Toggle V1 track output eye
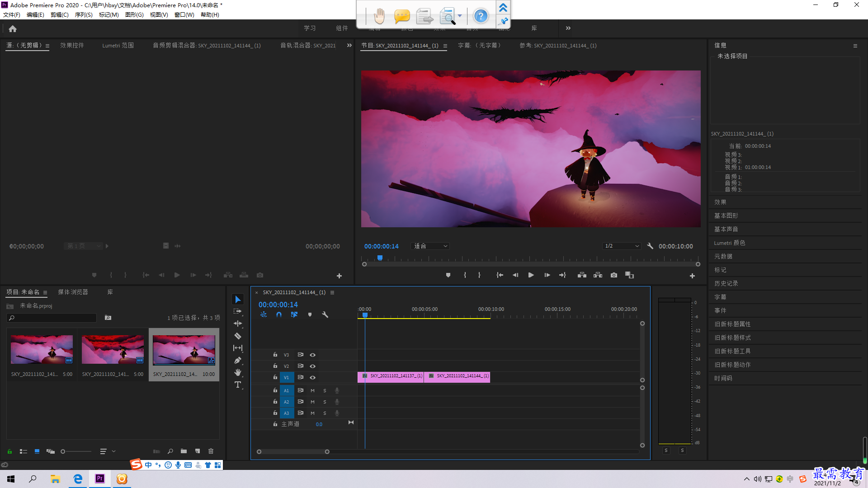Viewport: 868px width, 488px height. (312, 378)
